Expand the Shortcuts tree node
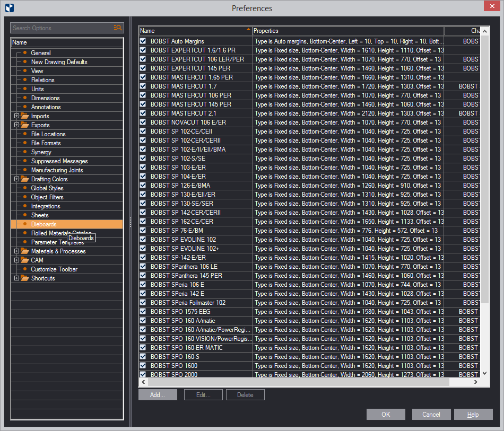The width and height of the screenshot is (504, 431). click(17, 278)
